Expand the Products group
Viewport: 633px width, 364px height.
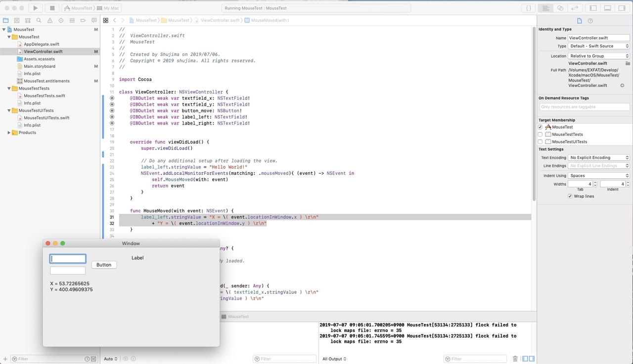click(9, 132)
